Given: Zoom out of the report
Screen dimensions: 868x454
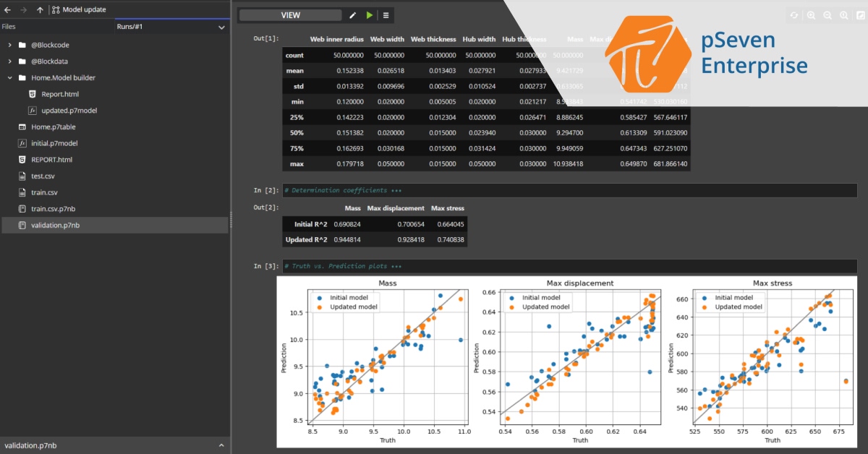Looking at the screenshot, I should pyautogui.click(x=827, y=15).
